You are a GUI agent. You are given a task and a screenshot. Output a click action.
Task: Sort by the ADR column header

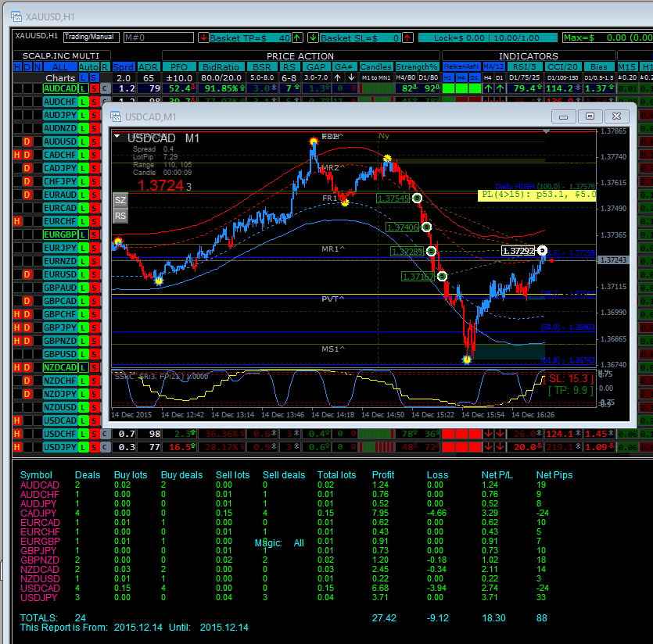(149, 67)
